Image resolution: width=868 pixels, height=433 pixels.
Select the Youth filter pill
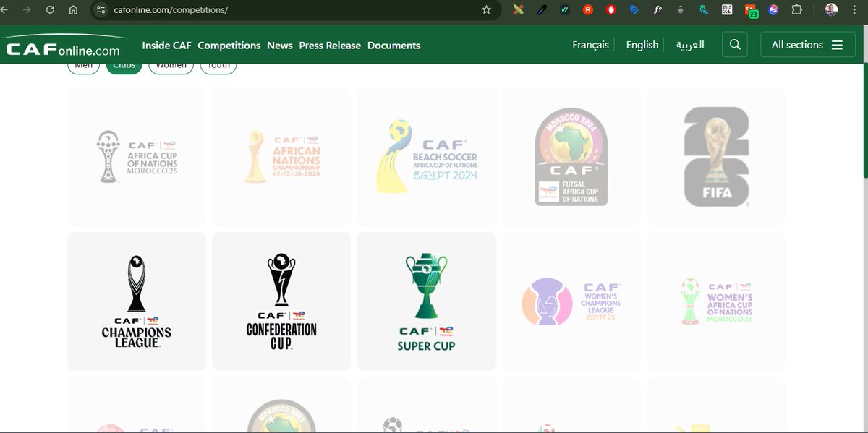(218, 67)
